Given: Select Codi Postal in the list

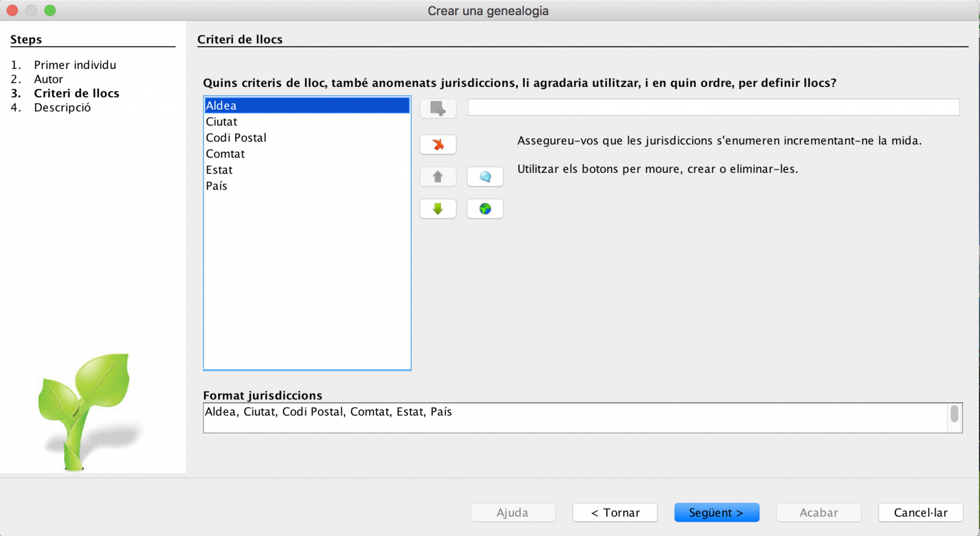Looking at the screenshot, I should 307,138.
